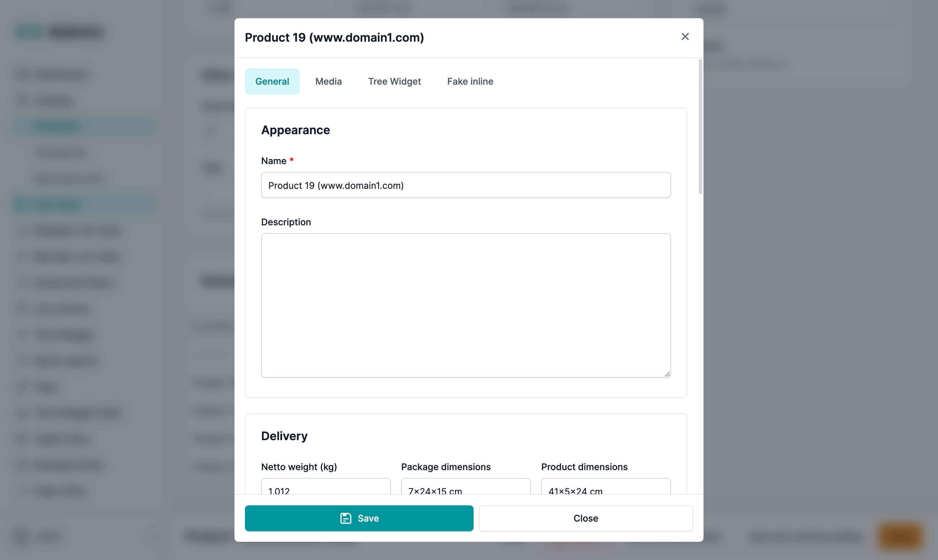Click the Netto weight (kg) label

tap(299, 467)
